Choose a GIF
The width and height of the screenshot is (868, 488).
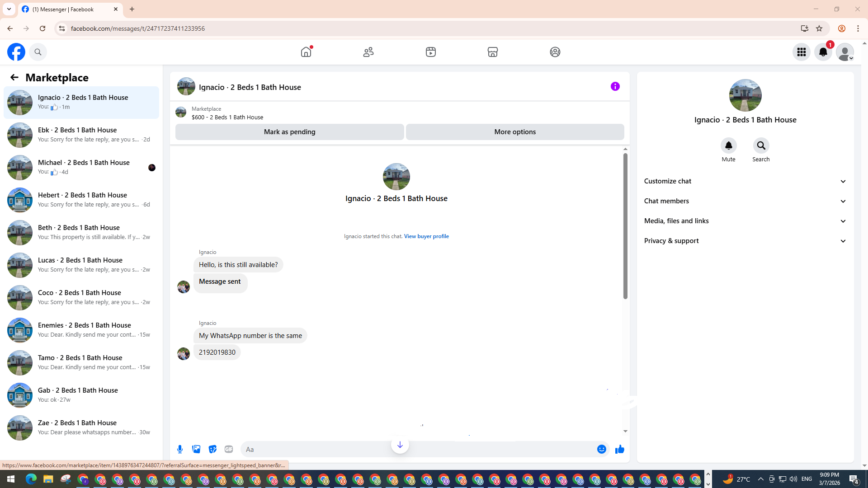coord(229,449)
